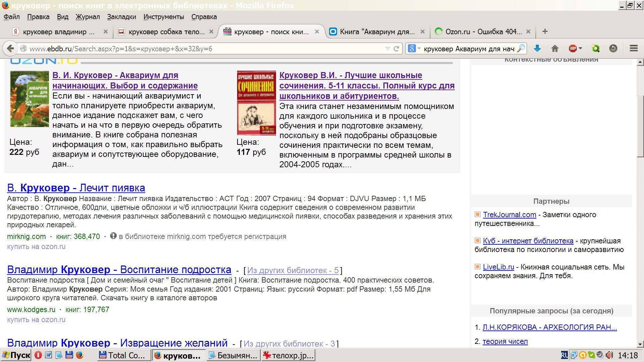Image resolution: width=644 pixels, height=362 pixels.
Task: Click the round history arrow toolbar icon
Action: (613, 49)
